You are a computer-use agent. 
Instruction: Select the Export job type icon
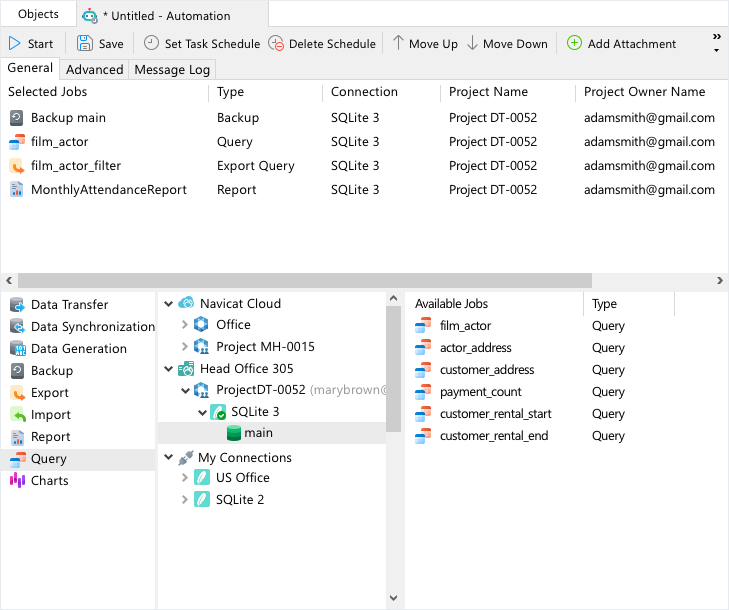coord(17,393)
